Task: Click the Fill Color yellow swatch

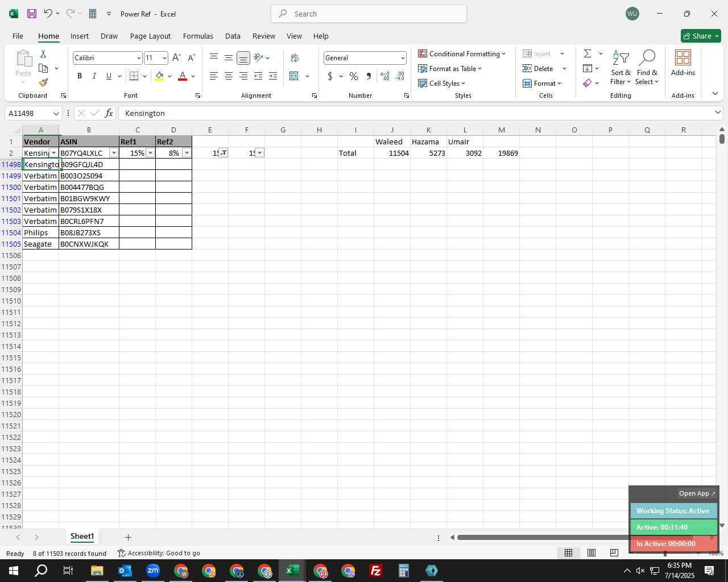Action: point(159,76)
